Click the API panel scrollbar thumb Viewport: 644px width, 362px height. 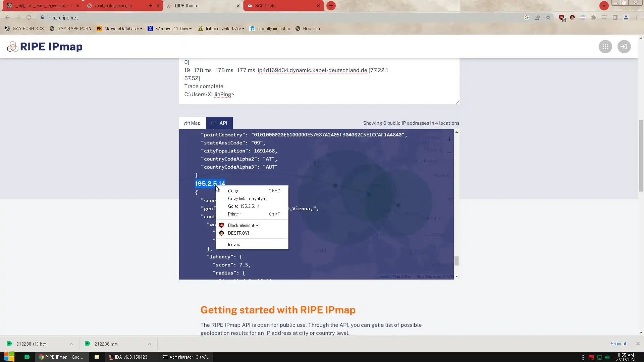click(x=456, y=261)
